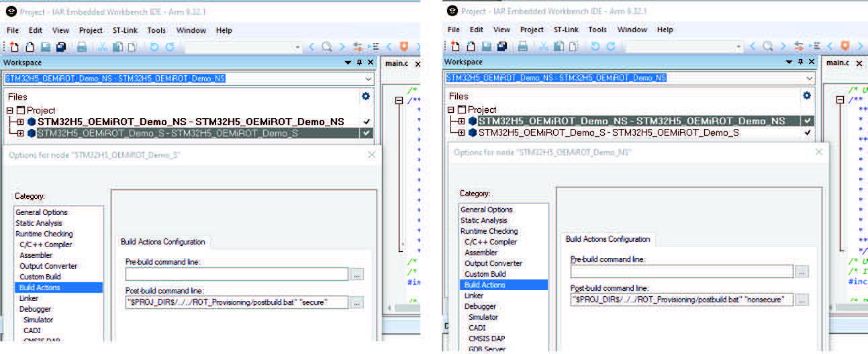Click the Save icon in right window toolbar
This screenshot has height=354, width=868.
click(x=487, y=46)
